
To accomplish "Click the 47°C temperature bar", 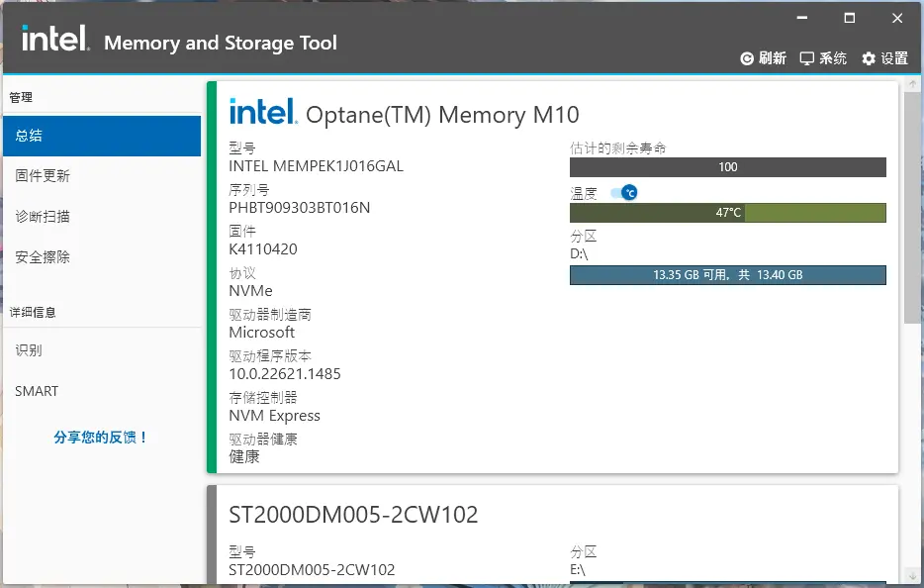I will [727, 213].
